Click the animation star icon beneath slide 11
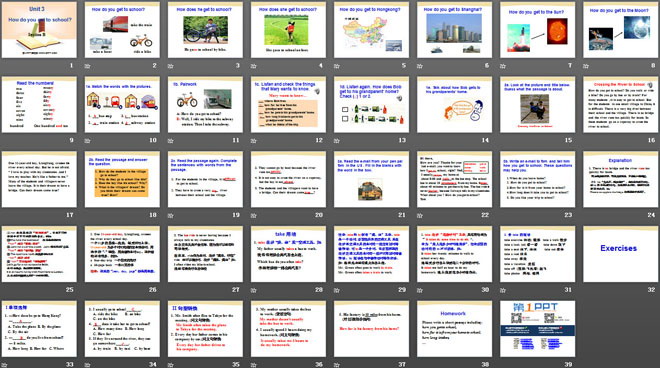This screenshot has width=660, height=368. click(170, 141)
